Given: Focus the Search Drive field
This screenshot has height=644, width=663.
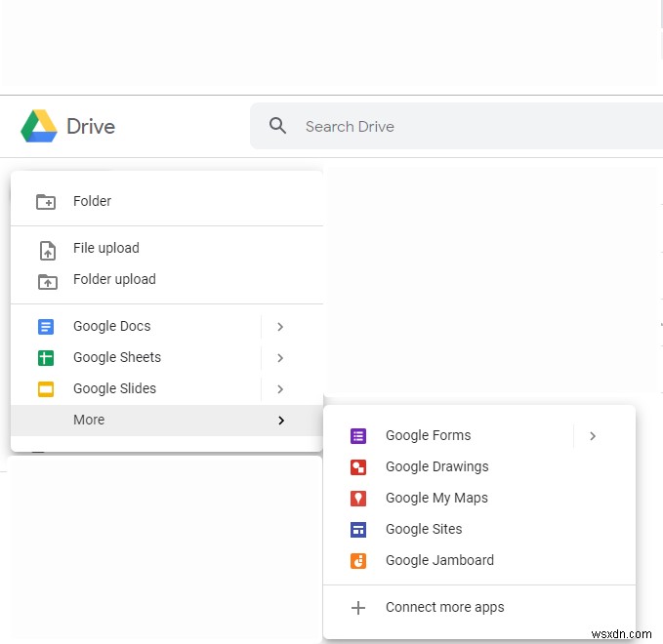Looking at the screenshot, I should click(457, 126).
